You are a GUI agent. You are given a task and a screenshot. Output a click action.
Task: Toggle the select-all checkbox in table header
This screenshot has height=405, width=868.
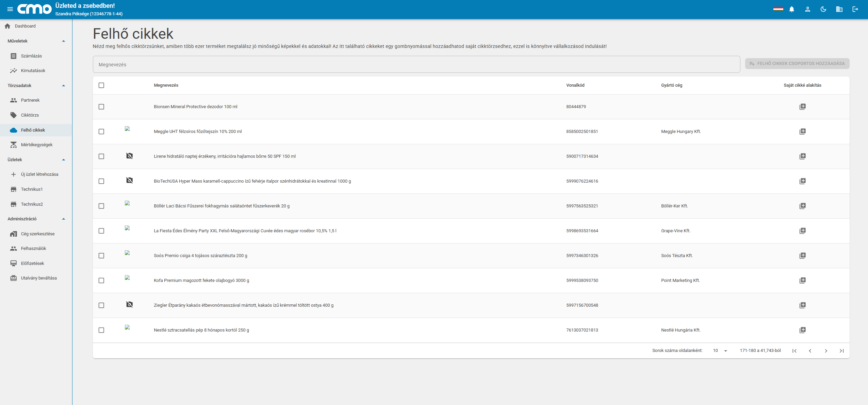point(101,85)
